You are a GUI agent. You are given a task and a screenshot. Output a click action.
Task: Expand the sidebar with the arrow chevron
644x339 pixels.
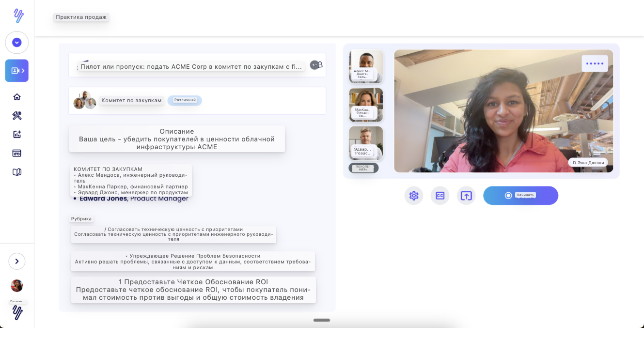pyautogui.click(x=17, y=261)
